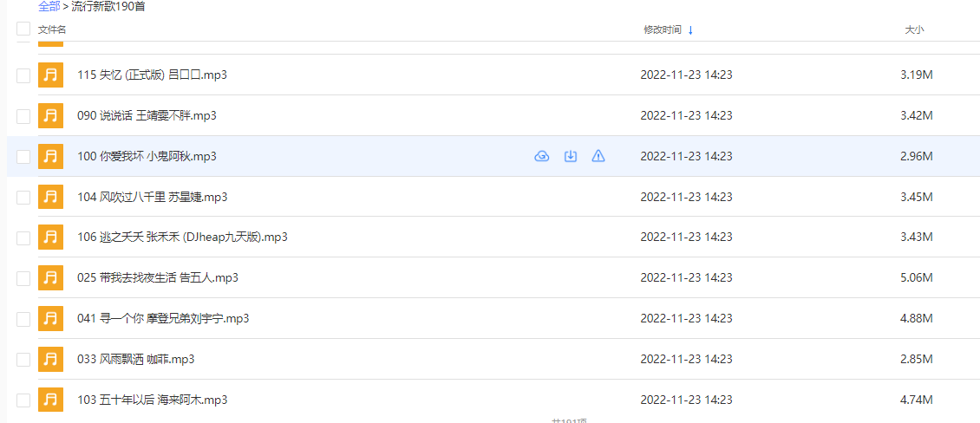The image size is (980, 423).
Task: Click the warning report icon on row 100
Action: 598,156
